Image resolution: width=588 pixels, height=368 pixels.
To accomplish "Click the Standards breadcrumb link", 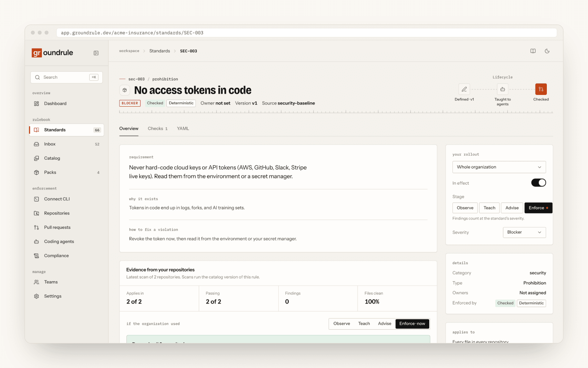I will 159,51.
